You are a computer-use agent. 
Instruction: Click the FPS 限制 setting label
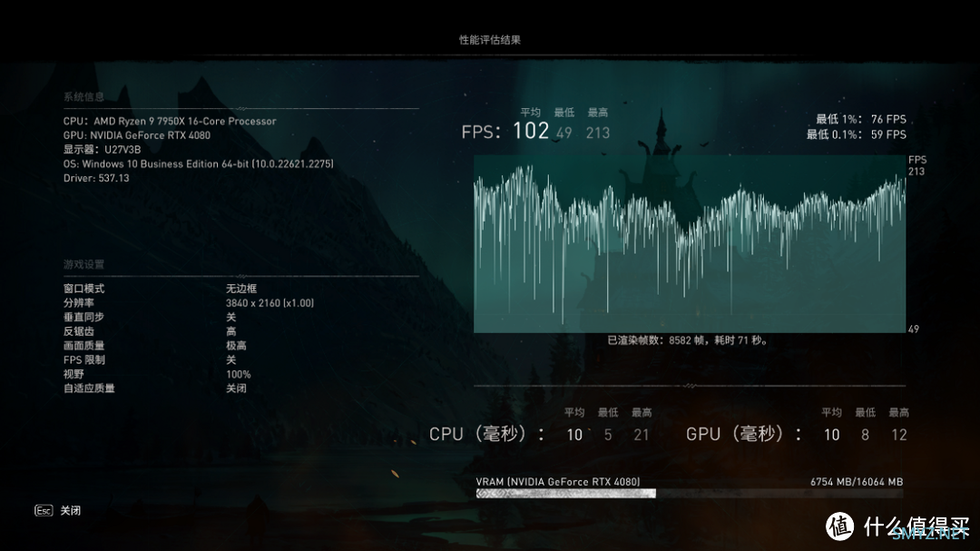pos(84,359)
